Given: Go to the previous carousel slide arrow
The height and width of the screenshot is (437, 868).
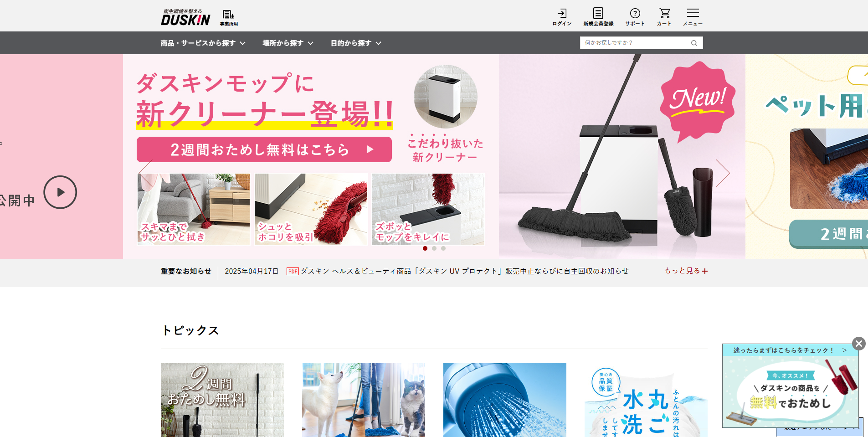Looking at the screenshot, I should pyautogui.click(x=145, y=173).
